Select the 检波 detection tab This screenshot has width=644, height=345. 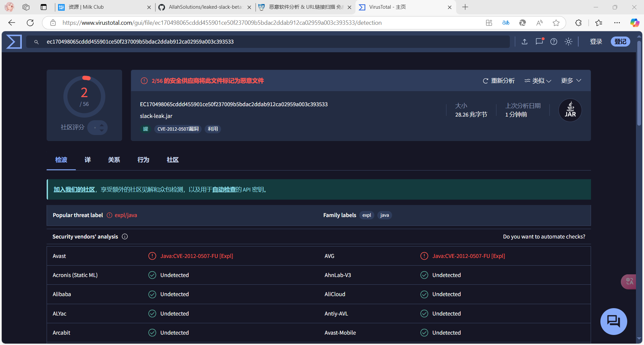coord(61,160)
